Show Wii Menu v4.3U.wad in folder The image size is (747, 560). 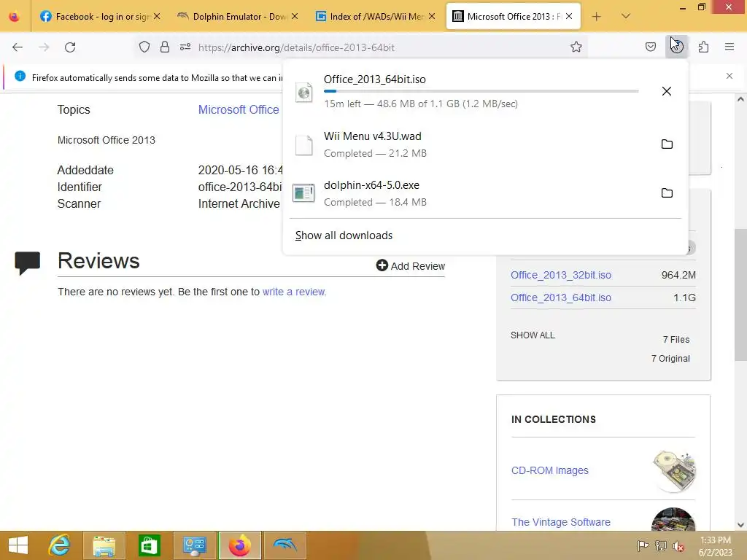coord(667,144)
